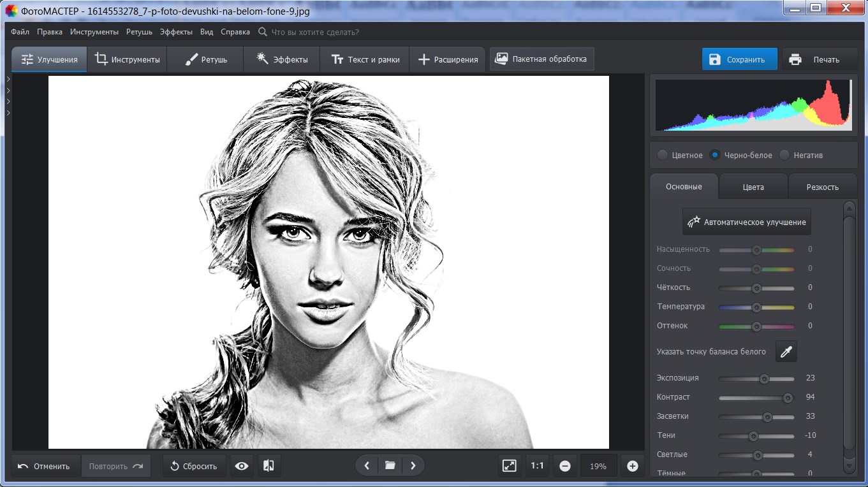Viewport: 868px width, 487px height.
Task: Select the Цветное radio button
Action: (663, 155)
